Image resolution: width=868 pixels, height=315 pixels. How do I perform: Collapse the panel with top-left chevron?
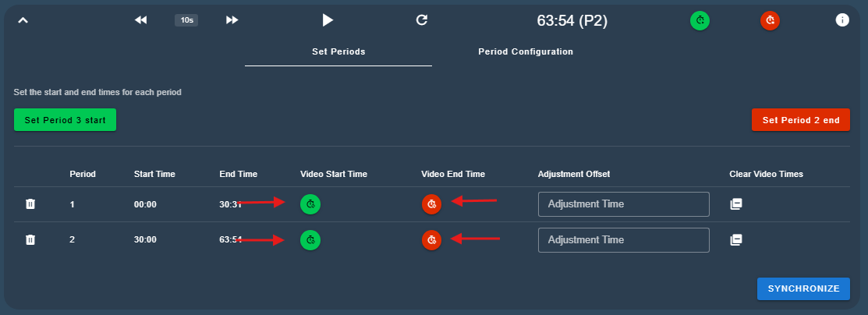[23, 20]
